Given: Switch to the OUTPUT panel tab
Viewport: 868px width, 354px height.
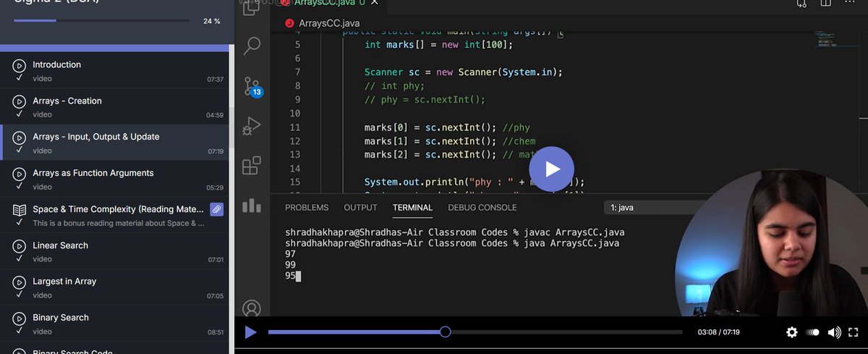Looking at the screenshot, I should tap(360, 208).
